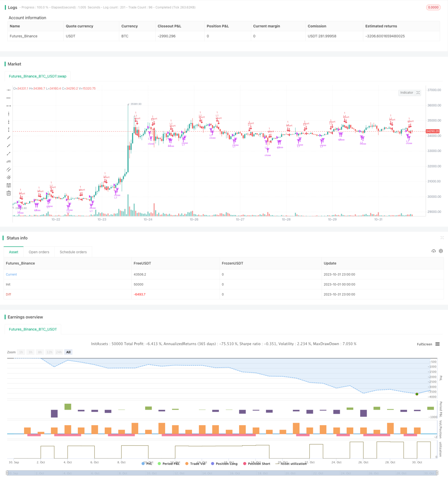The width and height of the screenshot is (448, 483).
Task: Expand the Indicator panel on chart
Action: click(x=418, y=93)
